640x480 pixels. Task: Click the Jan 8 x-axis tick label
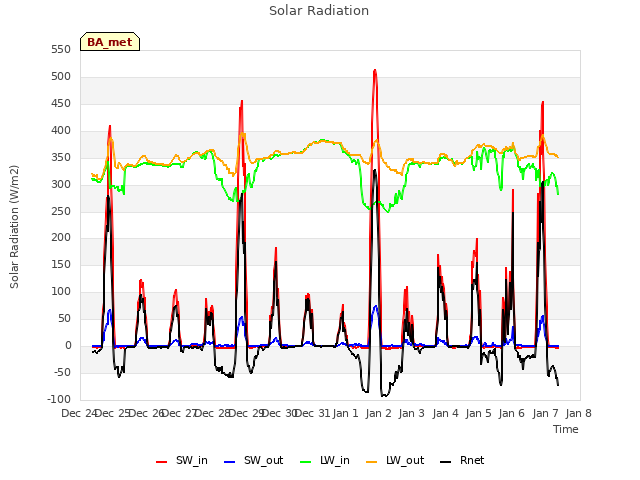(x=578, y=413)
